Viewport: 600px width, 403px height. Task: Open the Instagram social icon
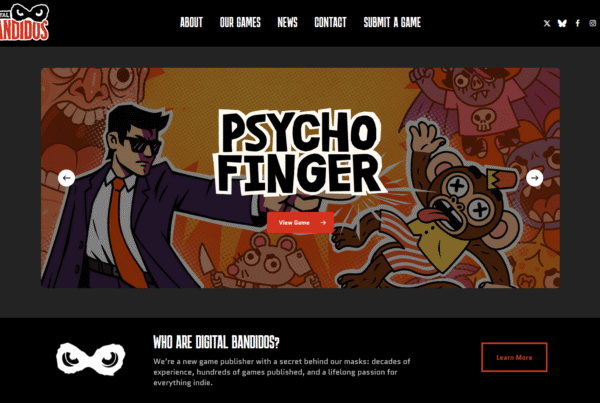coord(593,23)
